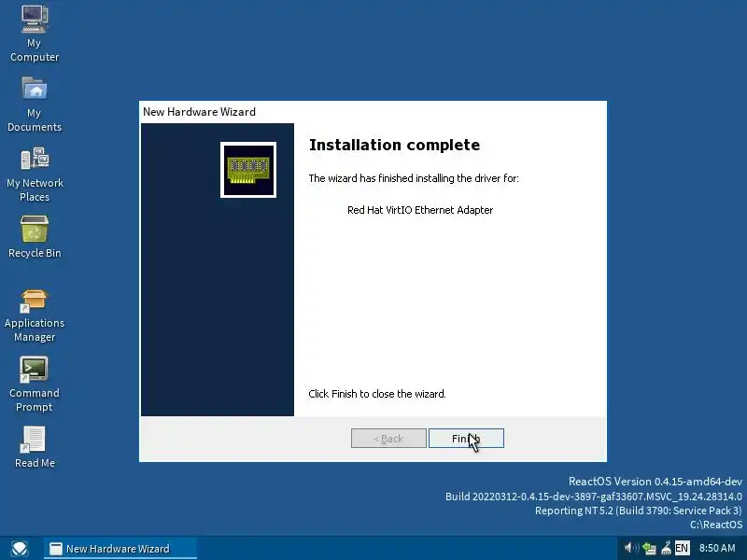This screenshot has width=747, height=560.
Task: Click the C:\ReactOS desktop text
Action: [716, 525]
